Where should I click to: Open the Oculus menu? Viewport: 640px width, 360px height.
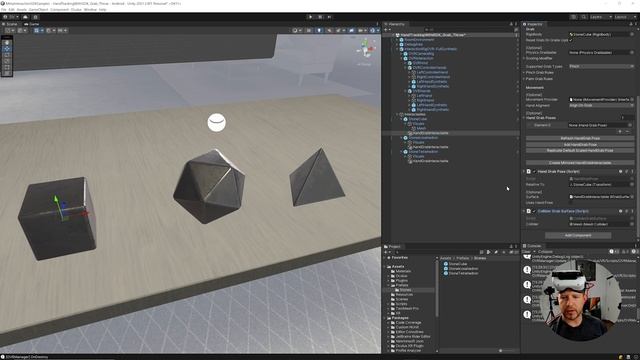pyautogui.click(x=76, y=9)
